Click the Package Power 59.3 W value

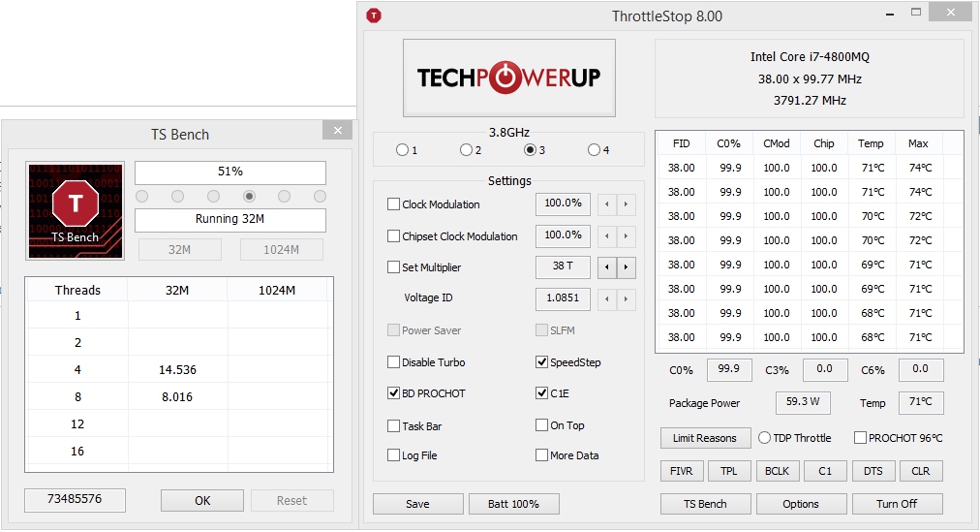pyautogui.click(x=803, y=402)
